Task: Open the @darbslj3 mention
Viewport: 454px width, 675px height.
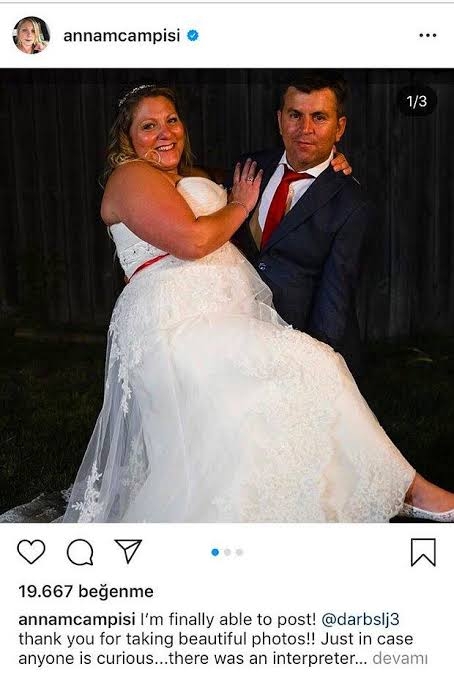Action: (361, 619)
